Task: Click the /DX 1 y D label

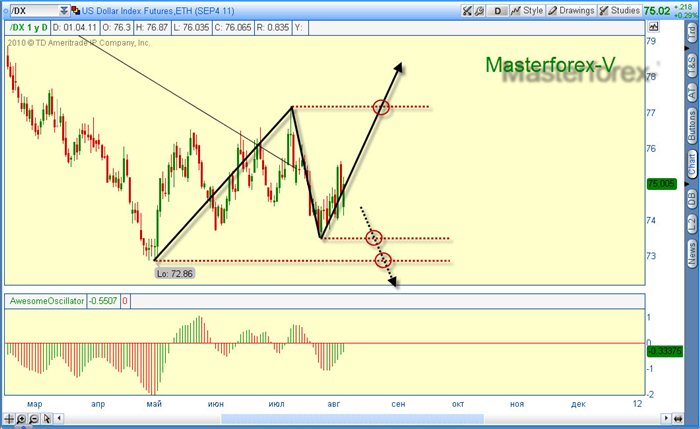Action: 29,28
